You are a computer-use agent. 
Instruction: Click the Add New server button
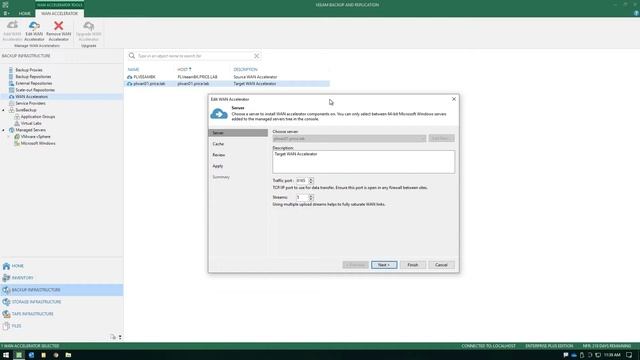coord(441,139)
